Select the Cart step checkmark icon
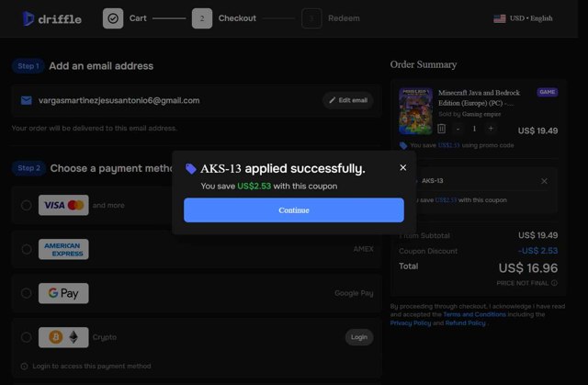Image resolution: width=588 pixels, height=385 pixels. (113, 18)
